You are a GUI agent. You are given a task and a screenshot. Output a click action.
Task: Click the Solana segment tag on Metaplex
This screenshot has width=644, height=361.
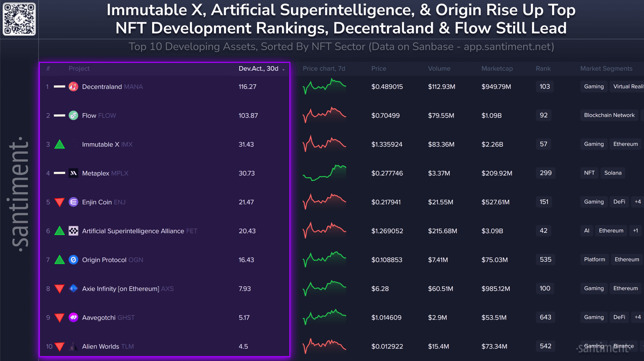tap(613, 173)
